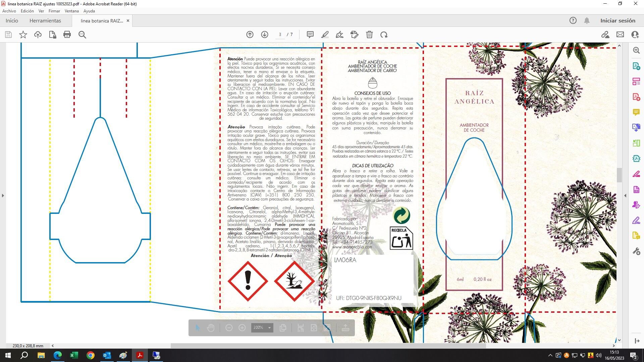The image size is (644, 362).
Task: Expand the left navigation pane arrow
Action: click(x=3, y=195)
